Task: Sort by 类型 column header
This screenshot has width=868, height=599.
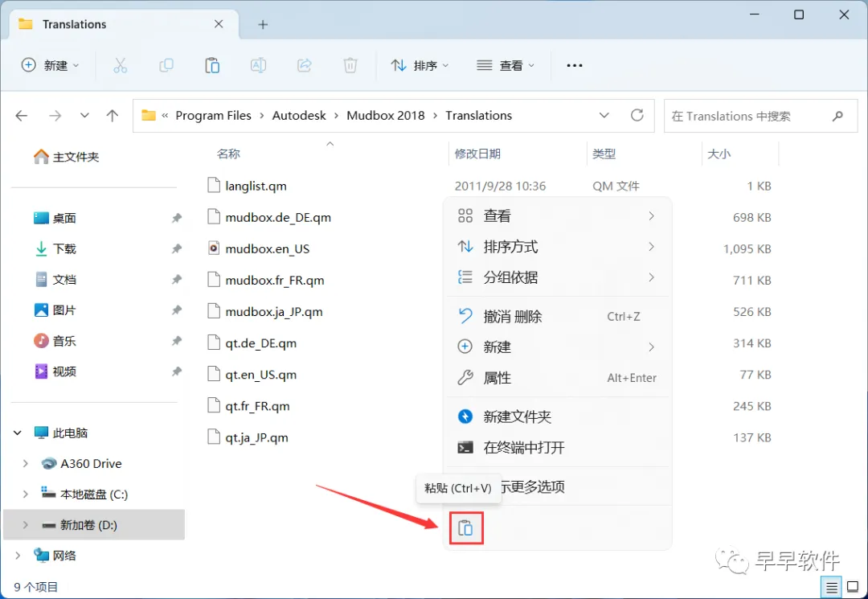Action: click(x=604, y=154)
